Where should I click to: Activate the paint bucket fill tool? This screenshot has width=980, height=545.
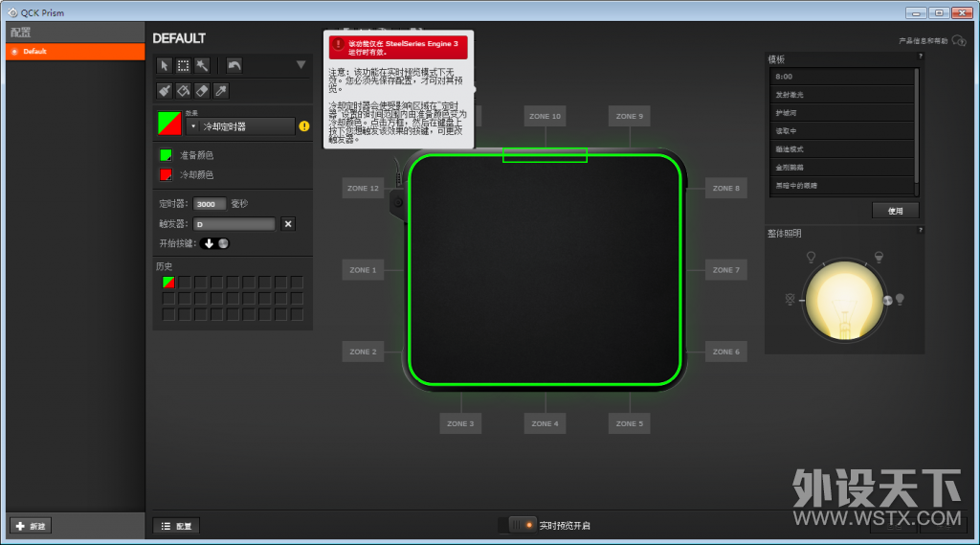click(183, 91)
